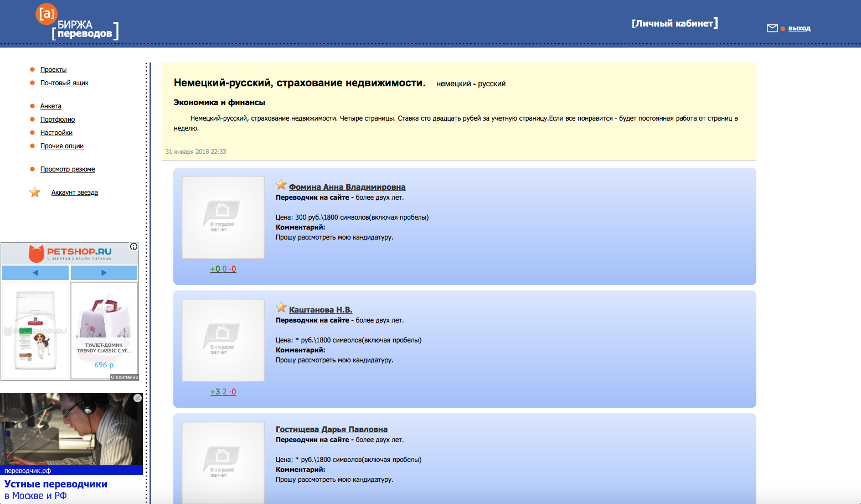Viewport: 861px width, 504px height.
Task: Dismiss the переводчик.рф ad with the X
Action: 138,397
